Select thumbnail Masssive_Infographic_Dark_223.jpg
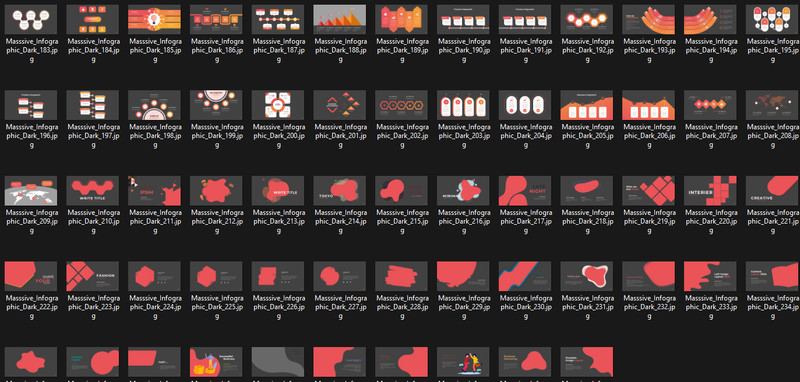The image size is (800, 382). tap(92, 276)
